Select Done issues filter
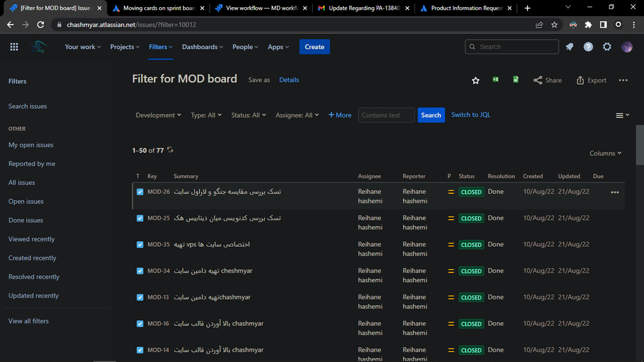The width and height of the screenshot is (644, 362). pyautogui.click(x=26, y=220)
